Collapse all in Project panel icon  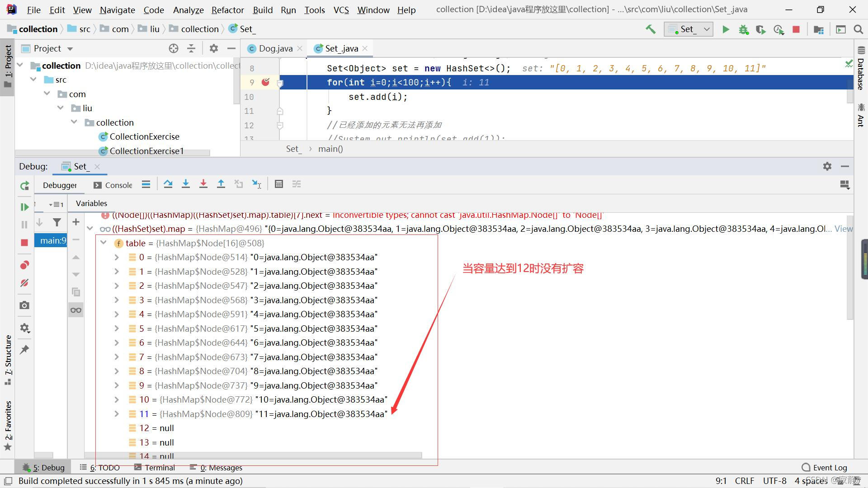(191, 48)
